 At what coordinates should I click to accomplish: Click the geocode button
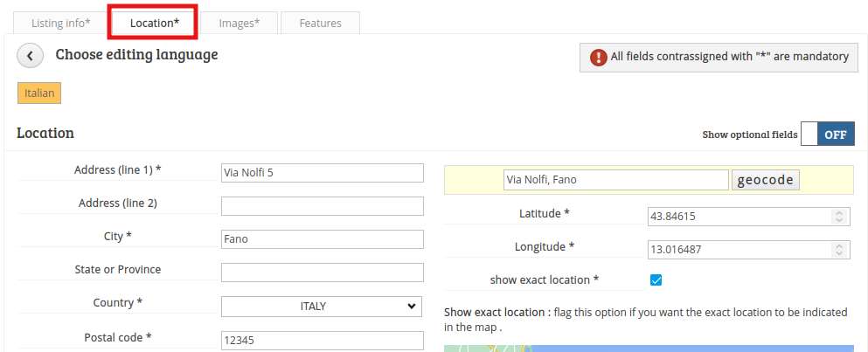click(x=766, y=180)
